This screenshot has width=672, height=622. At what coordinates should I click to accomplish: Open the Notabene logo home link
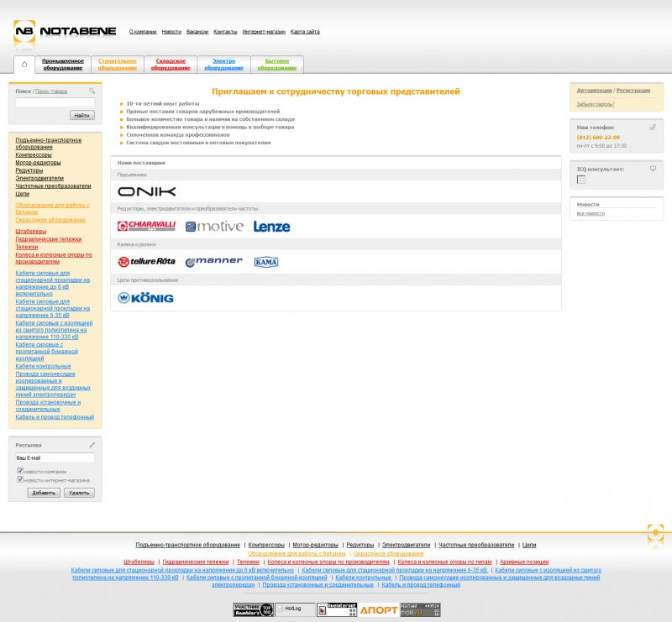[x=65, y=31]
